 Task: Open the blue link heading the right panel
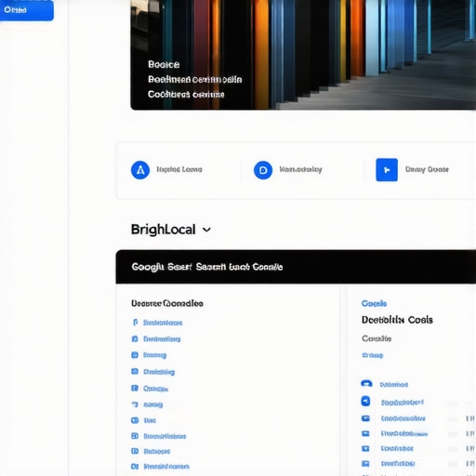point(374,303)
